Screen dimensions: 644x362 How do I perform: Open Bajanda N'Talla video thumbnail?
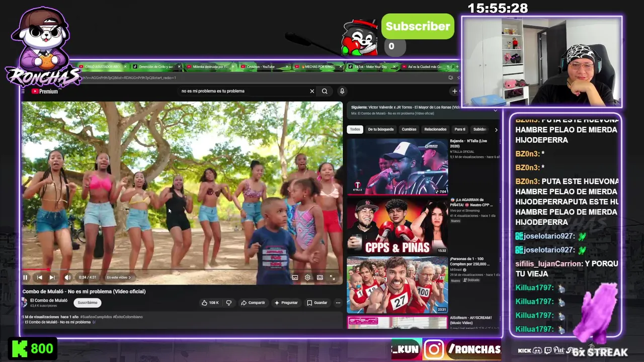point(397,166)
